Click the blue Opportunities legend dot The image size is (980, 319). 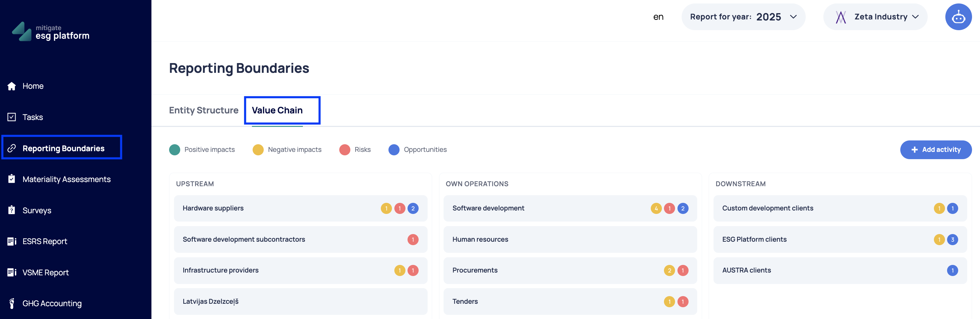394,149
